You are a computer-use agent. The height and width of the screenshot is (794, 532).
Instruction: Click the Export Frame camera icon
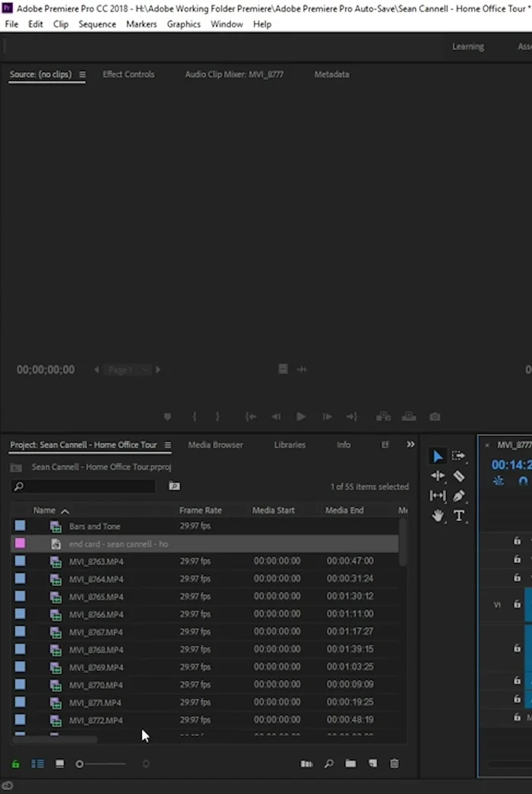pyautogui.click(x=435, y=416)
